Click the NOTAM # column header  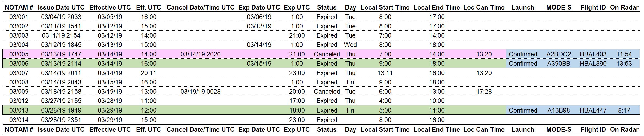[x=19, y=8]
